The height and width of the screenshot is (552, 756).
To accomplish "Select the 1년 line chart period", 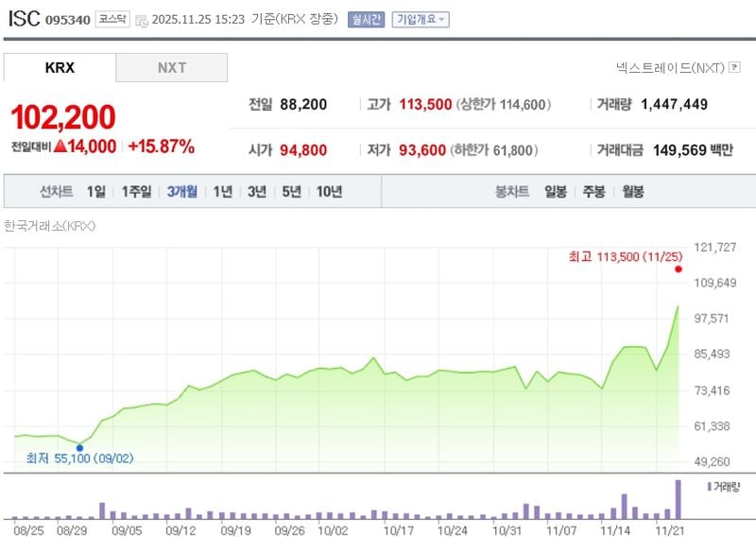I will tap(222, 191).
